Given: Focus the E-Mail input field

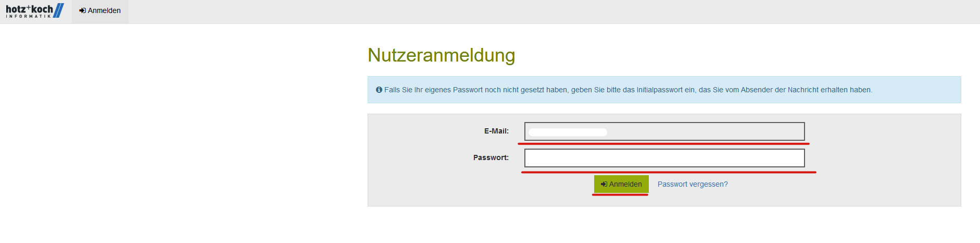Looking at the screenshot, I should (x=703, y=131).
